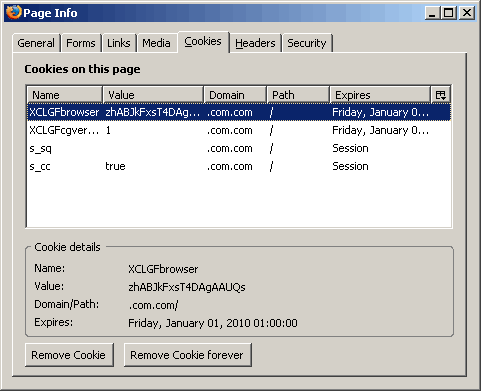Click details name value 'XCLGFbrowser'
The image size is (481, 391).
pyautogui.click(x=163, y=269)
